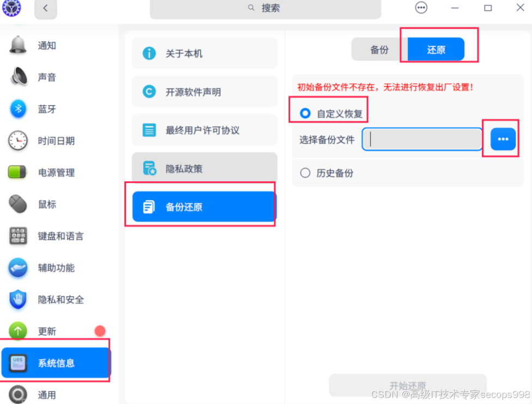Image resolution: width=532 pixels, height=404 pixels.
Task: Open the 声音 sound settings
Action: coord(46,77)
